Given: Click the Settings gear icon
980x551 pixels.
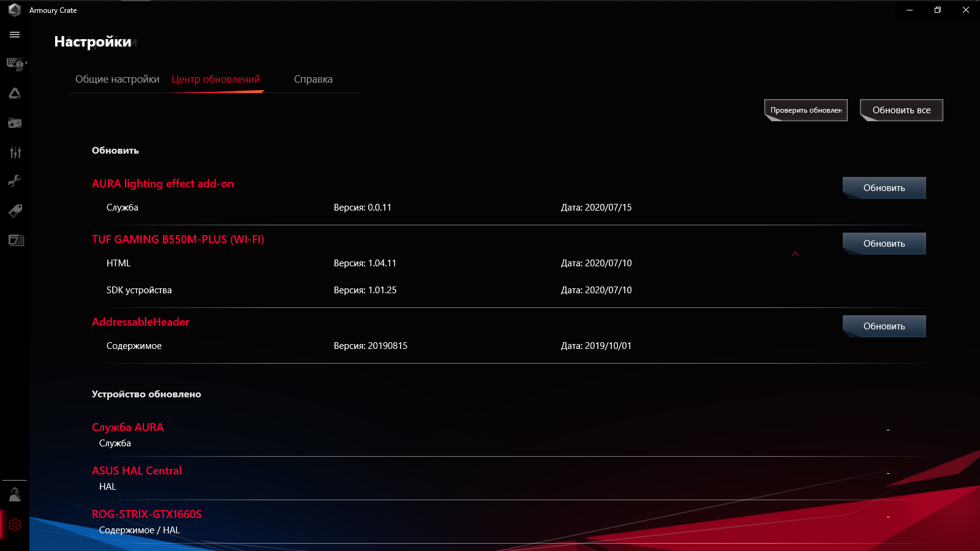Looking at the screenshot, I should [x=15, y=525].
